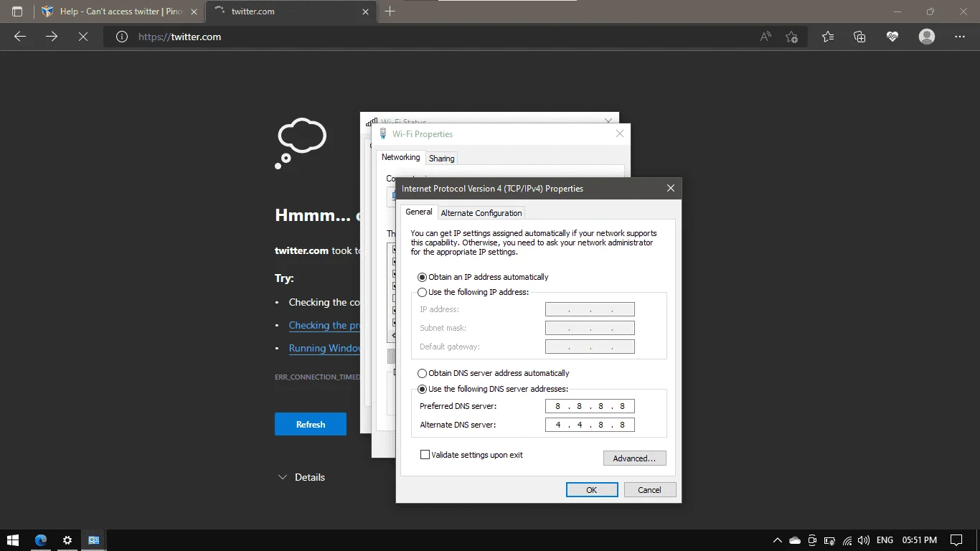Open the Alternate Configuration tab
This screenshot has height=551, width=980.
(481, 213)
